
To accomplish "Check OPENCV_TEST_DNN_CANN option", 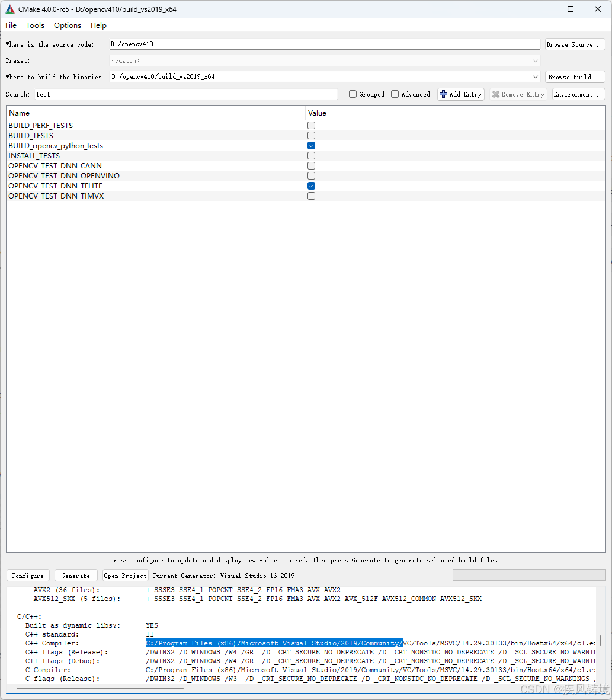I will point(312,165).
